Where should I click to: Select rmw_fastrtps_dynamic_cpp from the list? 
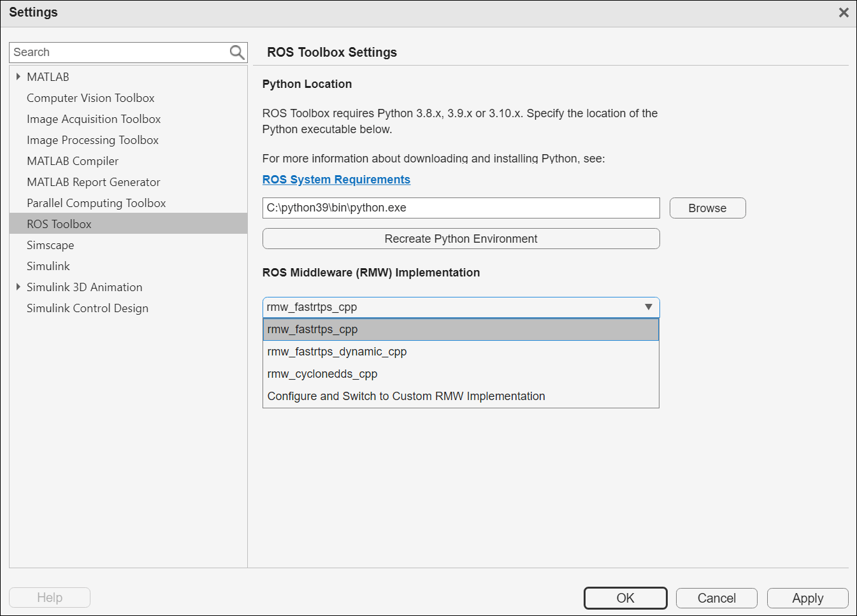point(336,352)
